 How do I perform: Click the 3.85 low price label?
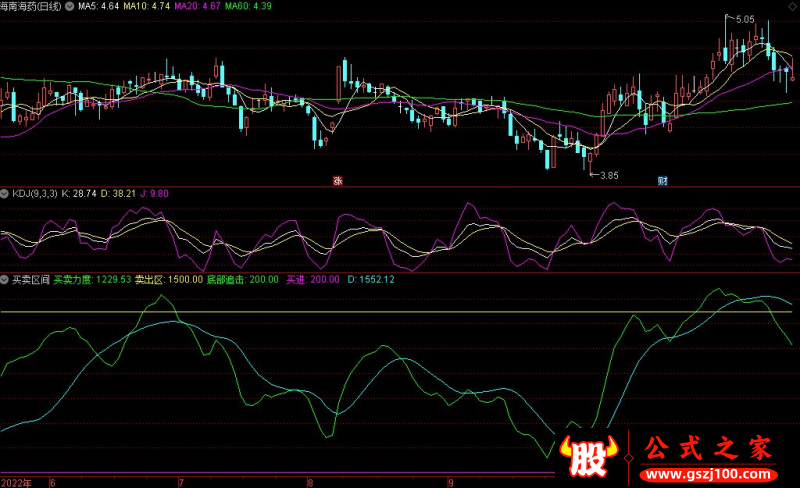[x=608, y=175]
